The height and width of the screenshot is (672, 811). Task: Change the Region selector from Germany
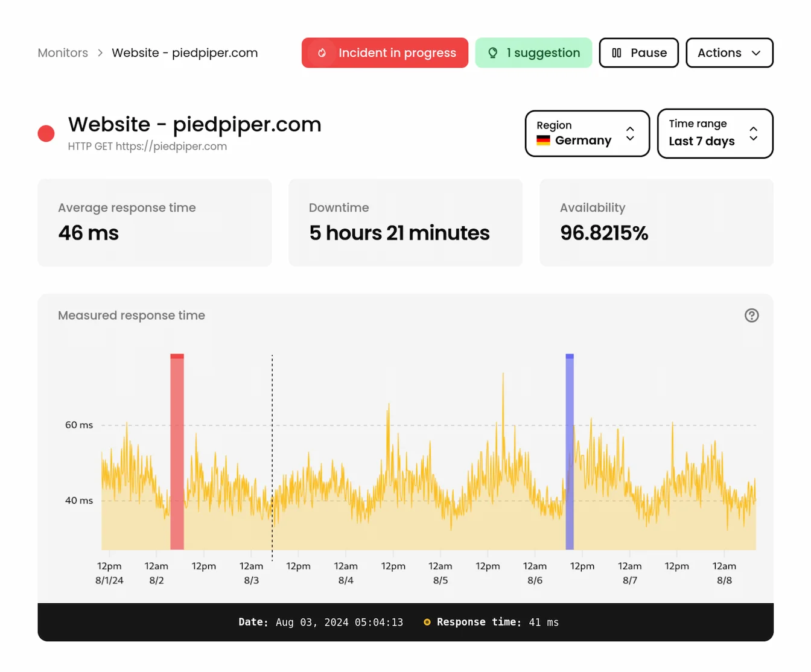point(587,133)
